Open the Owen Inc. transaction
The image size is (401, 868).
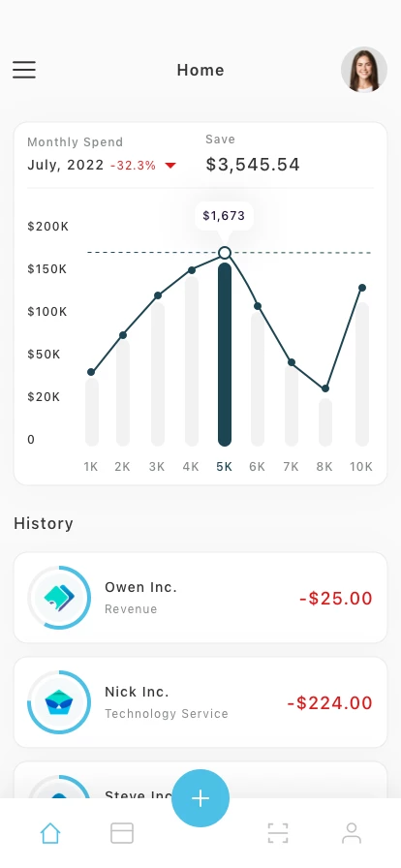200,598
